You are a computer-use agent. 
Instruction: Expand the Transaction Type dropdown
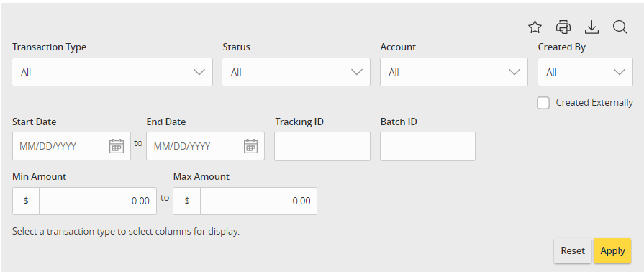coord(112,72)
